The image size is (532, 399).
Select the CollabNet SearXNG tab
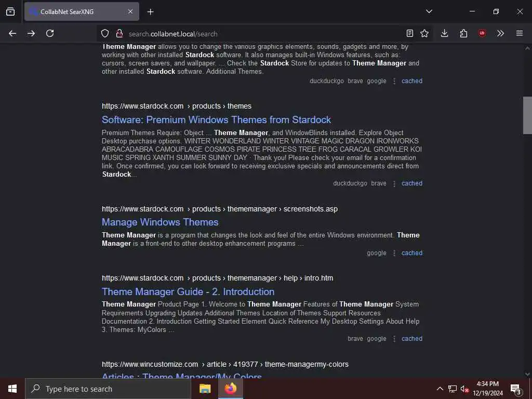[x=82, y=11]
